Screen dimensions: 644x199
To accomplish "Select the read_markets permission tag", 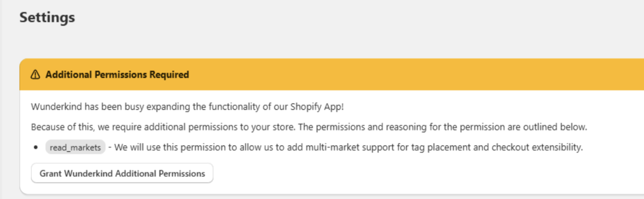I will 75,147.
